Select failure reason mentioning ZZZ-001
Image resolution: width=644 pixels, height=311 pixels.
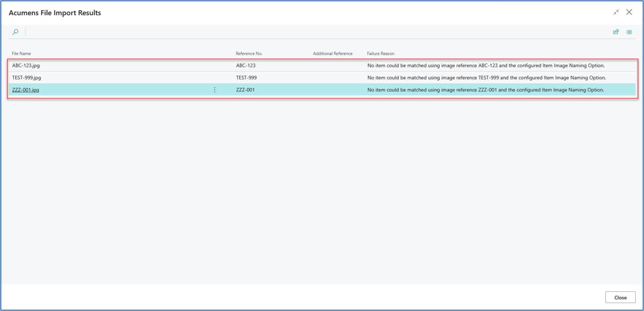point(486,89)
